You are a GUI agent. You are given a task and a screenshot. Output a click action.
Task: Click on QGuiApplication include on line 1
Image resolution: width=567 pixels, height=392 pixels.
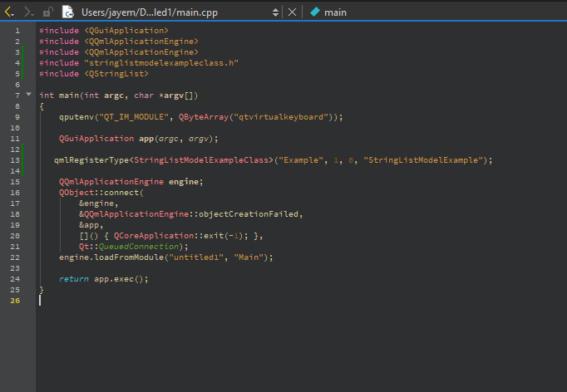click(x=126, y=31)
